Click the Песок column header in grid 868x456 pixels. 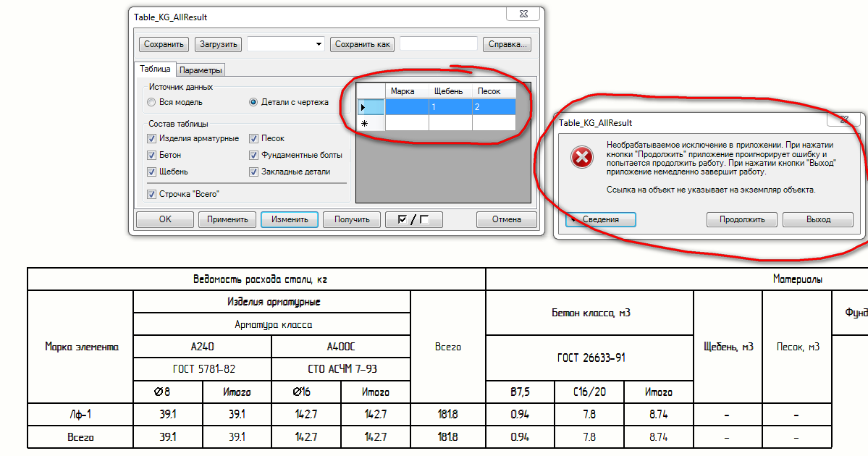click(x=494, y=91)
